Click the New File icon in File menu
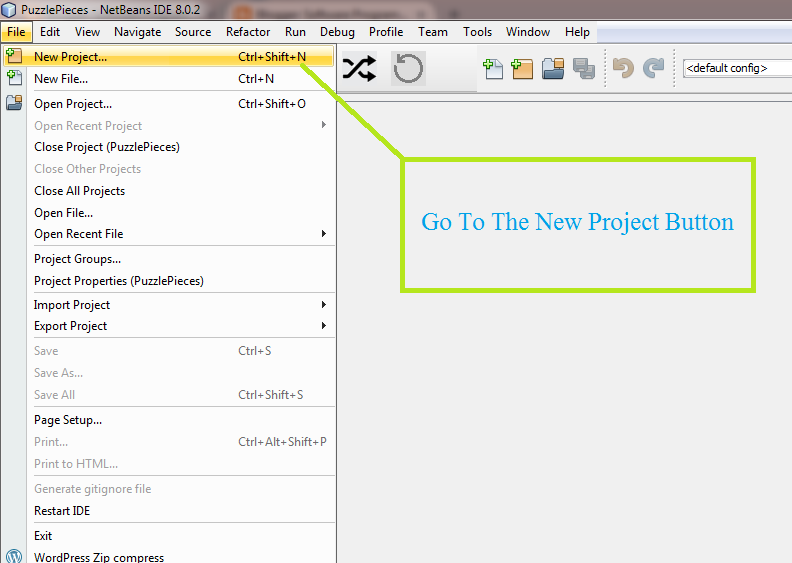The height and width of the screenshot is (563, 792). tap(14, 78)
